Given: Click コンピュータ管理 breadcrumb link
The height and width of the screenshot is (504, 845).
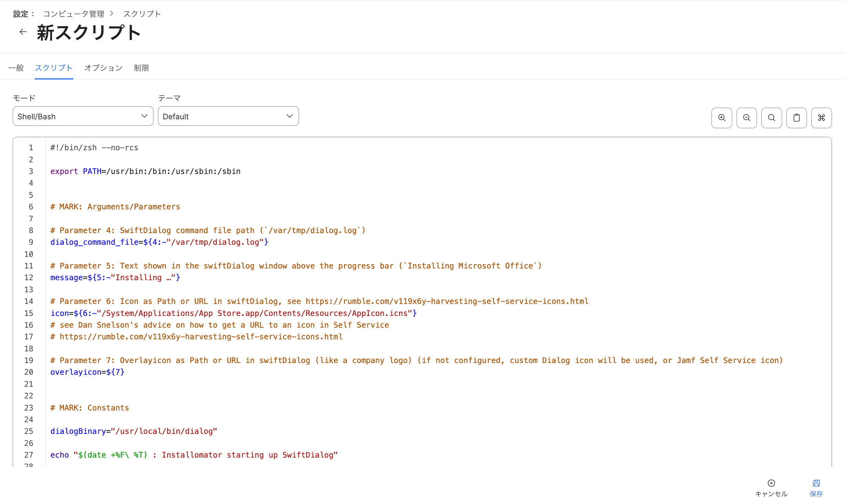Looking at the screenshot, I should 74,14.
